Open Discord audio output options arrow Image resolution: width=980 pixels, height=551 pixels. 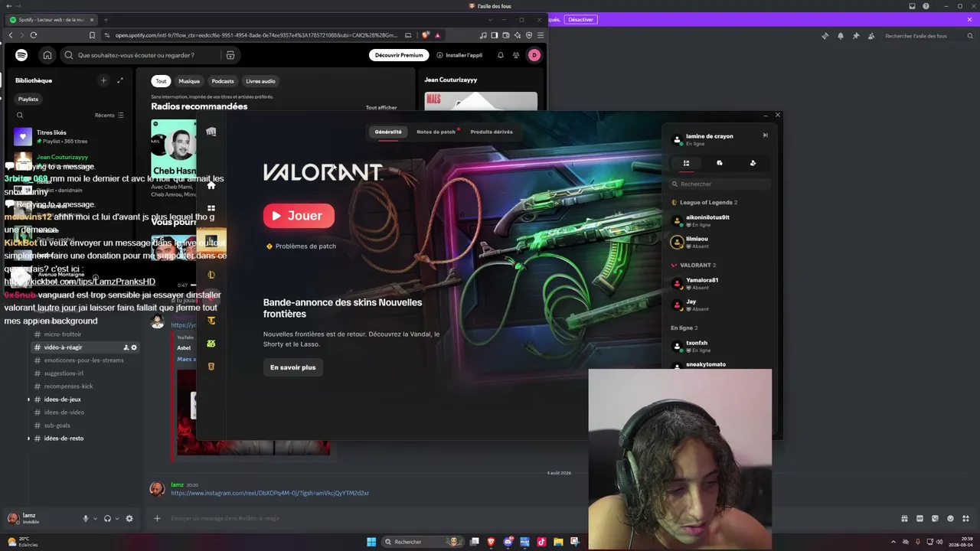tap(117, 518)
